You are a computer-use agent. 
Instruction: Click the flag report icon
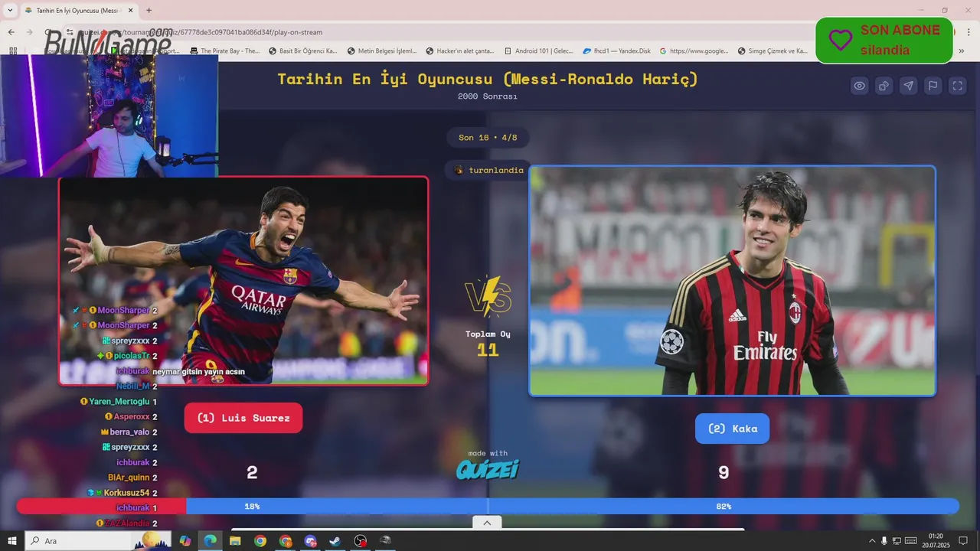click(x=933, y=86)
